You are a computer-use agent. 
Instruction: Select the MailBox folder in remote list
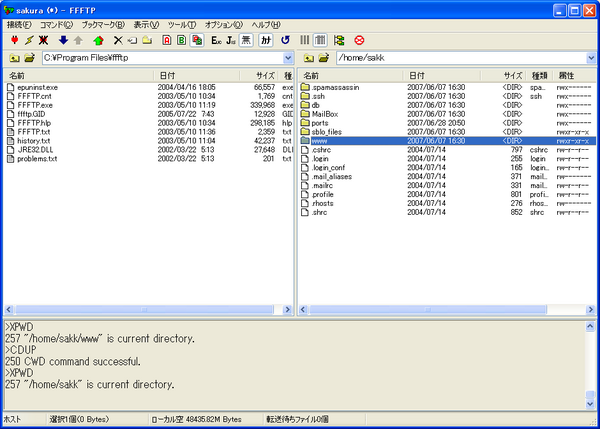pyautogui.click(x=325, y=114)
